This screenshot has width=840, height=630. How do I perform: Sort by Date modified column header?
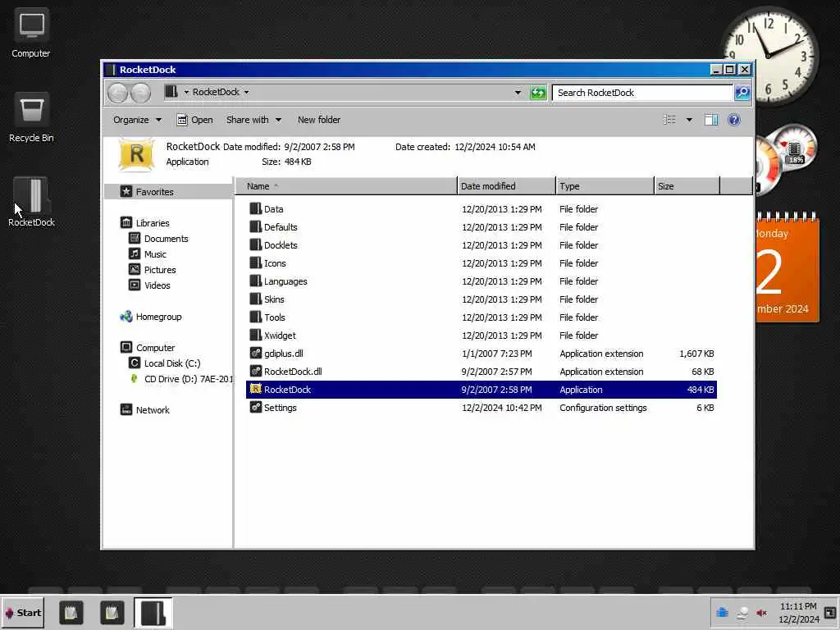[507, 186]
